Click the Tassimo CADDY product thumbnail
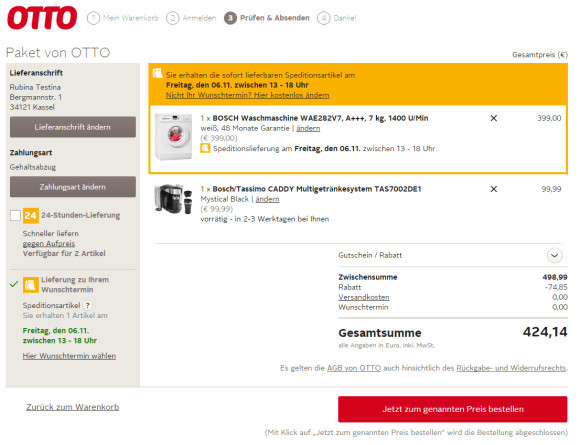This screenshot has width=580, height=445. [173, 199]
